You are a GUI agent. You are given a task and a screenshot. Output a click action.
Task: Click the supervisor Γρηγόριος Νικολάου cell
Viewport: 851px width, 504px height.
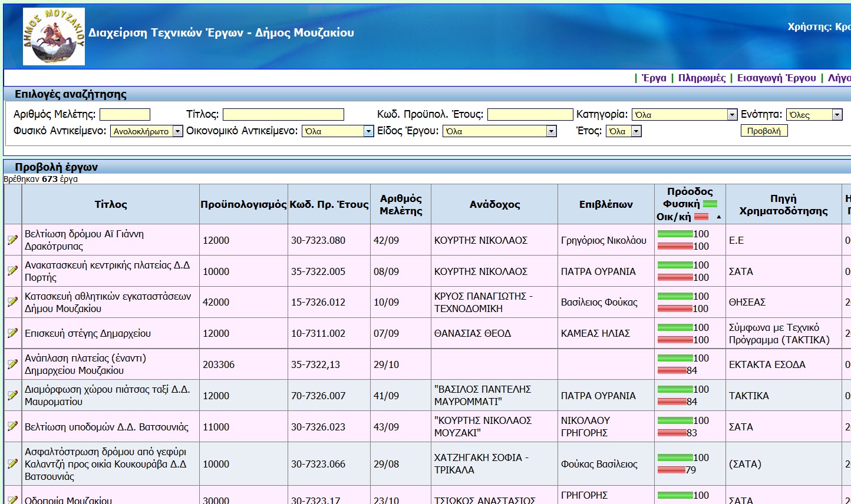coord(606,240)
